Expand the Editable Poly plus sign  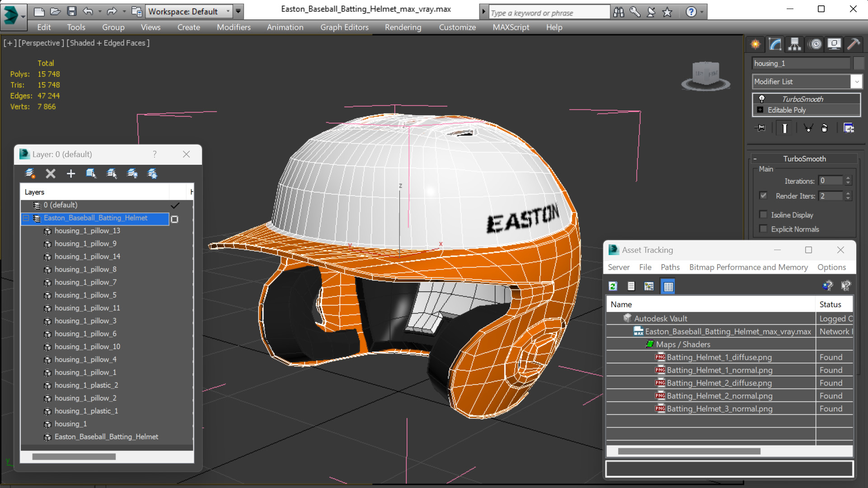pyautogui.click(x=760, y=110)
